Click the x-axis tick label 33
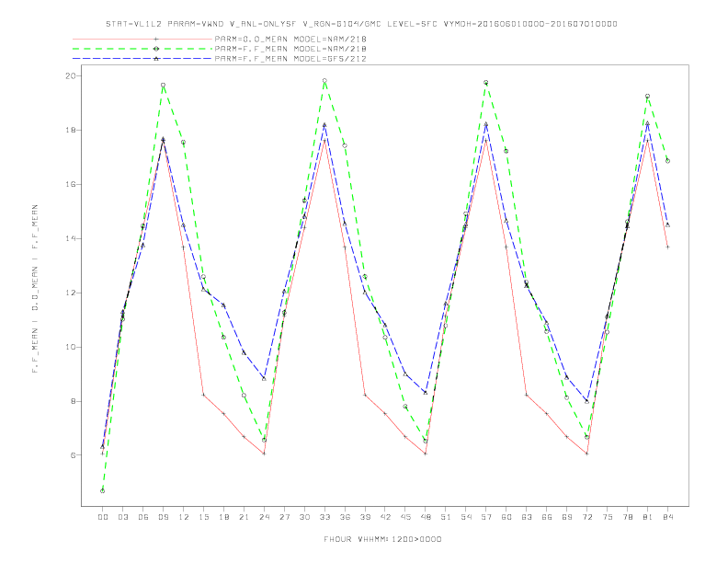 (324, 517)
